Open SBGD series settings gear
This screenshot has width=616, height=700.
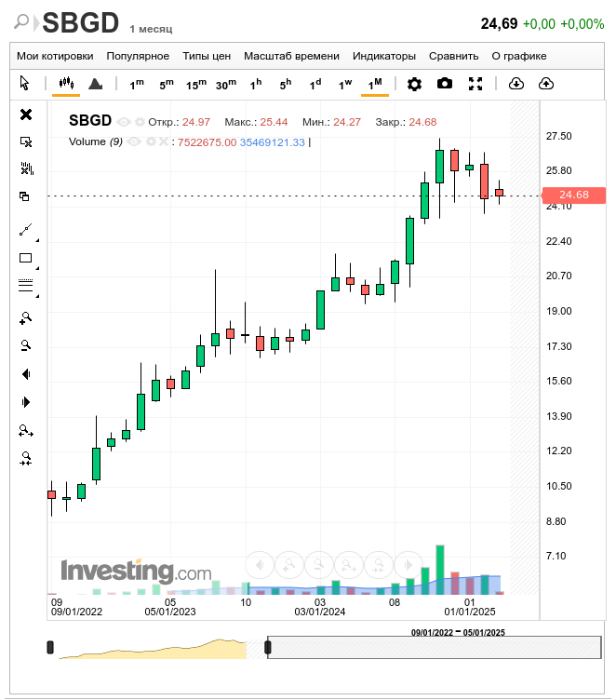pos(141,122)
